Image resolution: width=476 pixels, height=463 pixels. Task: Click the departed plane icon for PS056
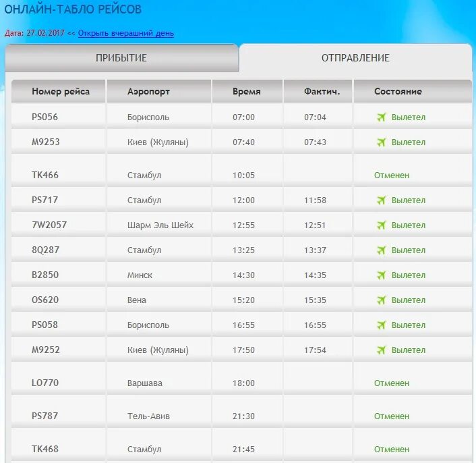382,117
